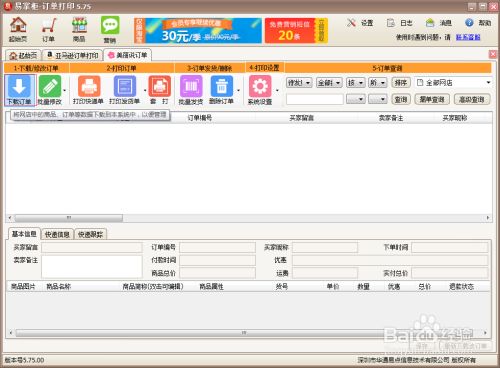Expand the arrow next to 系统设置
The height and width of the screenshot is (368, 500).
point(277,90)
